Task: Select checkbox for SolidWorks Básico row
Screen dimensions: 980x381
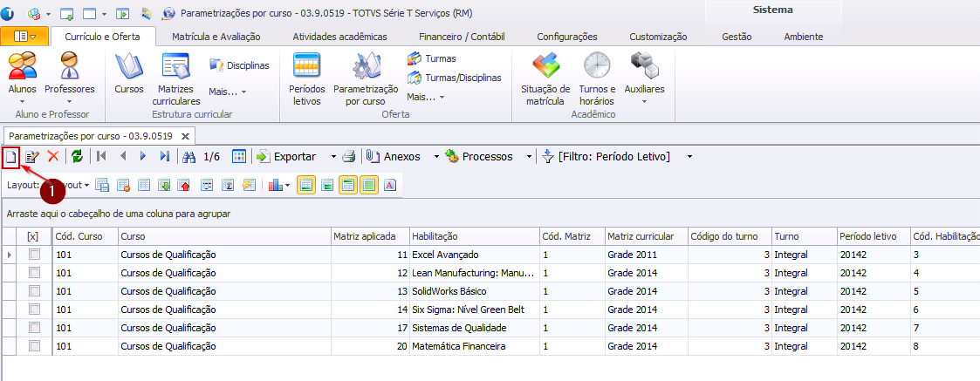Action: pyautogui.click(x=35, y=291)
